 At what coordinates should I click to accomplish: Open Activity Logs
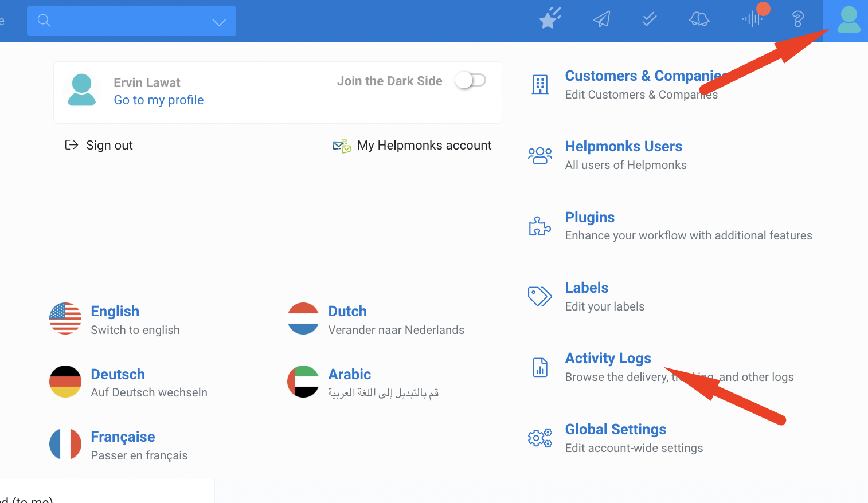coord(608,359)
